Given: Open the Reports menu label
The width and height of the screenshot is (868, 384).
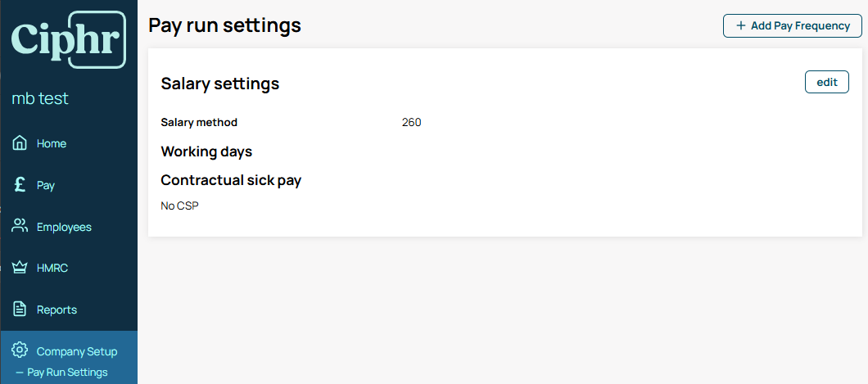Looking at the screenshot, I should (57, 309).
